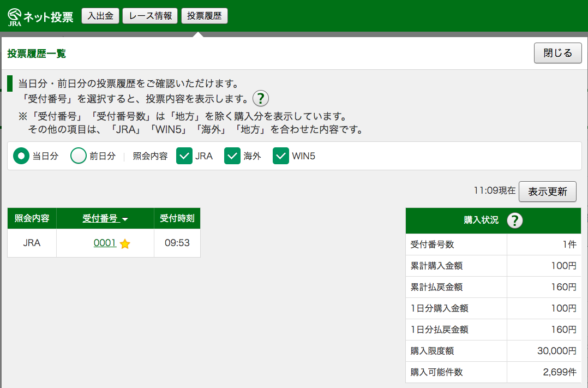Click JRA cell in history row
588x388 pixels.
tap(32, 243)
